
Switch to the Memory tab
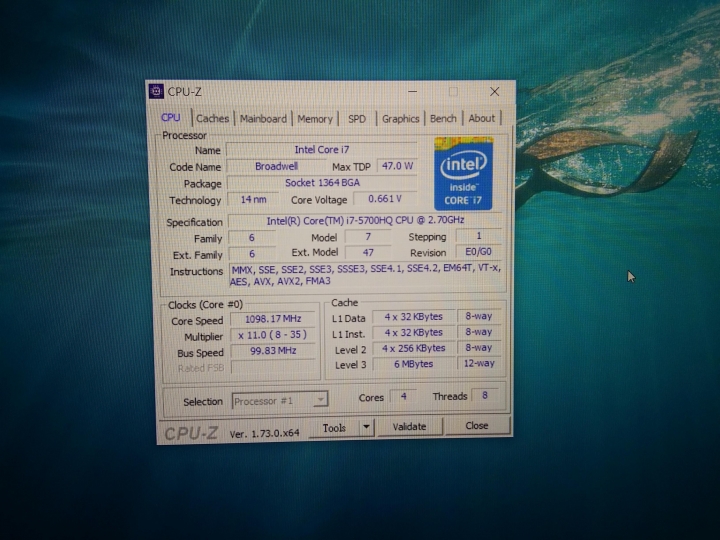point(315,119)
